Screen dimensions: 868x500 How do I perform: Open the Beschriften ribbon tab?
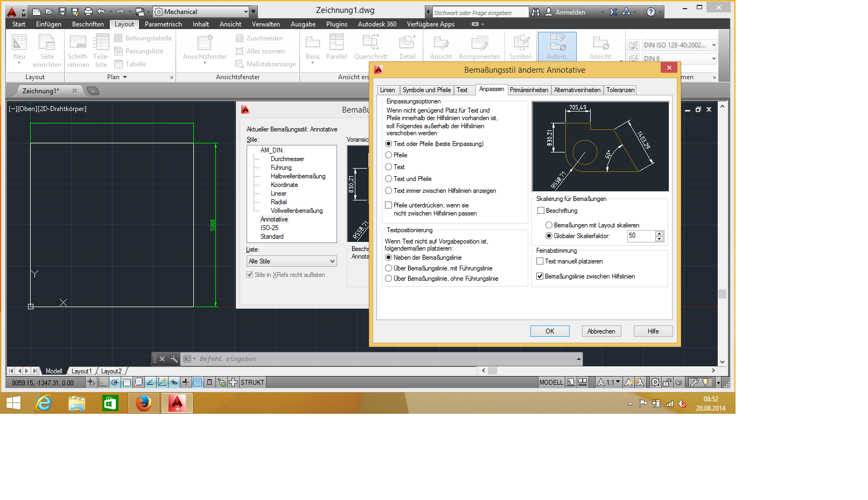coord(88,24)
